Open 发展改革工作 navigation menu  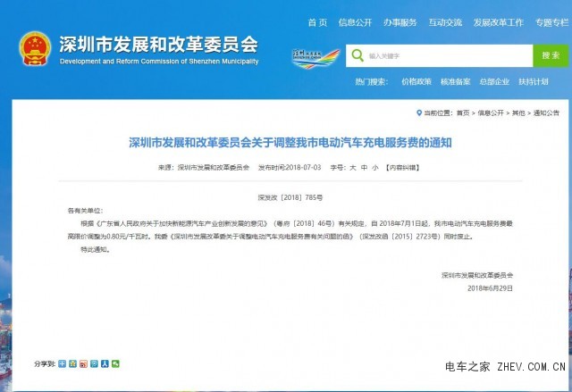point(499,22)
